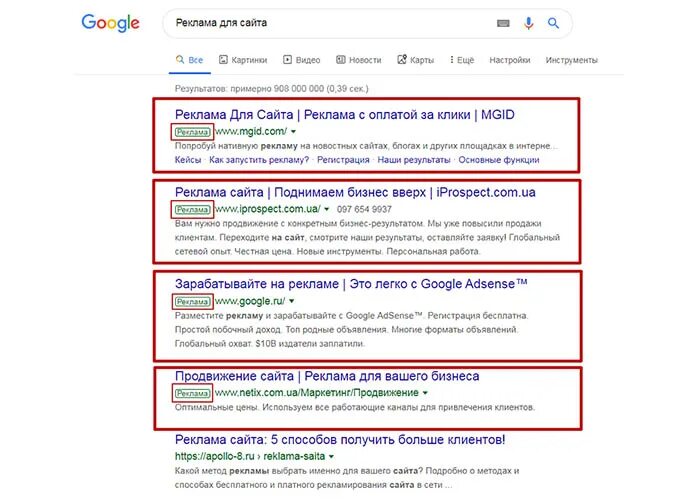700x500 pixels.
Task: Expand arrow next to www.iprospect.com.ua URL
Action: tap(327, 209)
